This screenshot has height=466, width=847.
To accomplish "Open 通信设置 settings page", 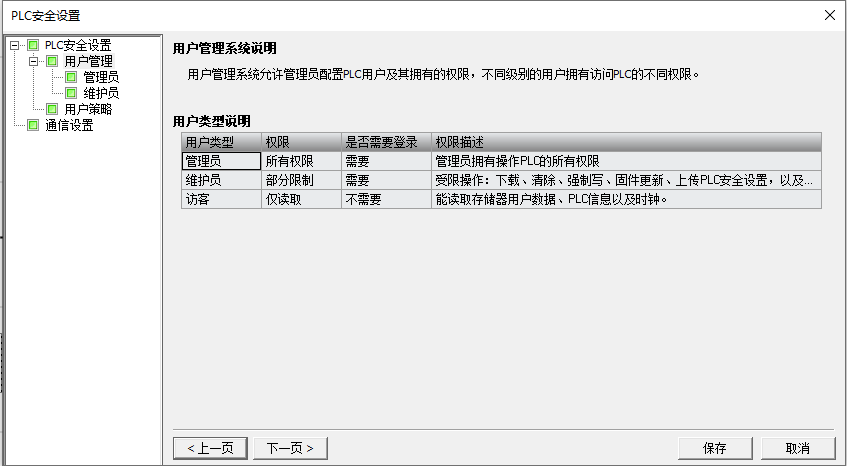I will point(69,125).
